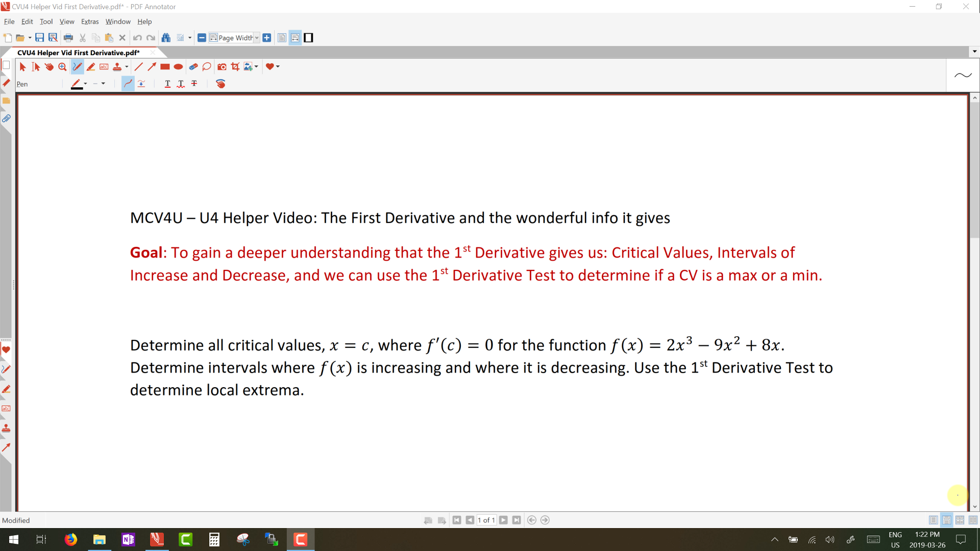Select the Arrow drawing tool

pyautogui.click(x=152, y=67)
